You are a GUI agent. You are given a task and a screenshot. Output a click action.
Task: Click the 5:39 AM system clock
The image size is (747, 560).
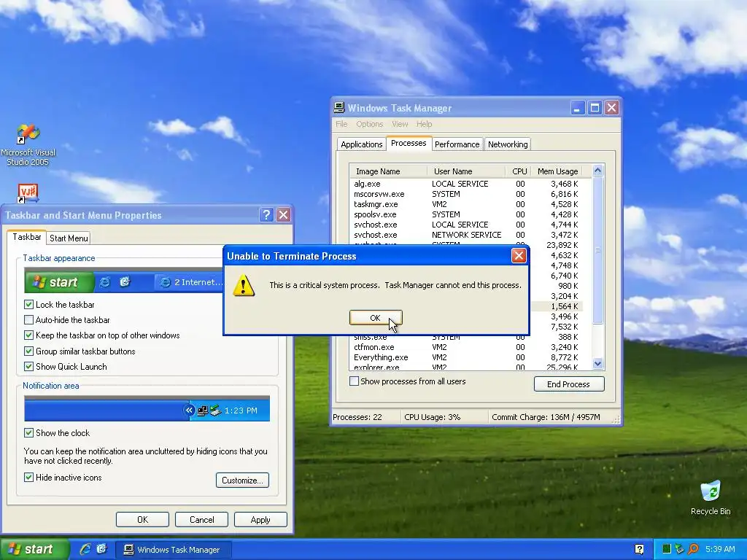(x=720, y=550)
